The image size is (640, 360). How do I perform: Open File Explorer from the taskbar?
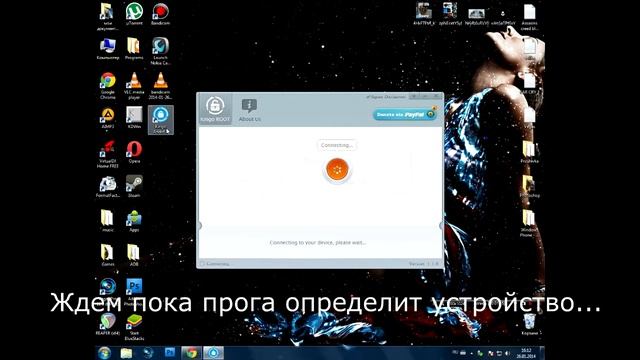pos(127,353)
